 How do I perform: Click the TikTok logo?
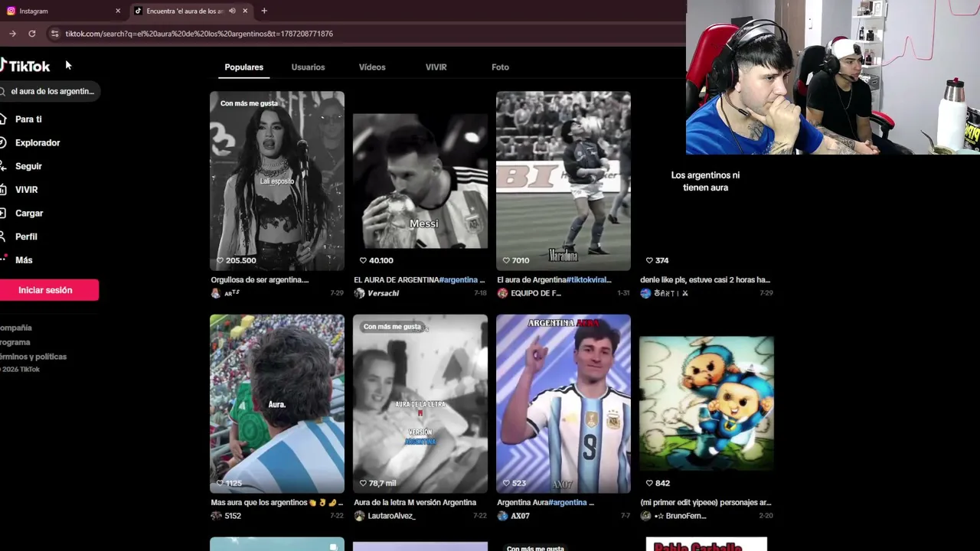point(25,67)
